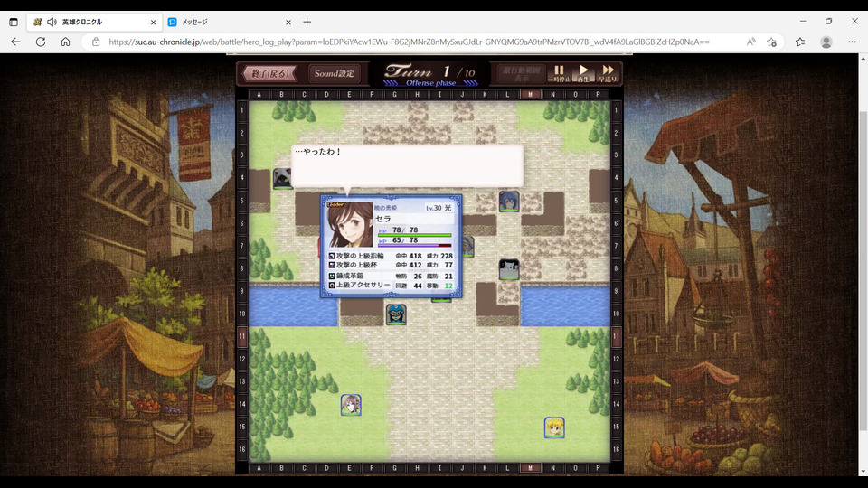Add this page to favorites
Screen dimensions: 868x488
771,42
